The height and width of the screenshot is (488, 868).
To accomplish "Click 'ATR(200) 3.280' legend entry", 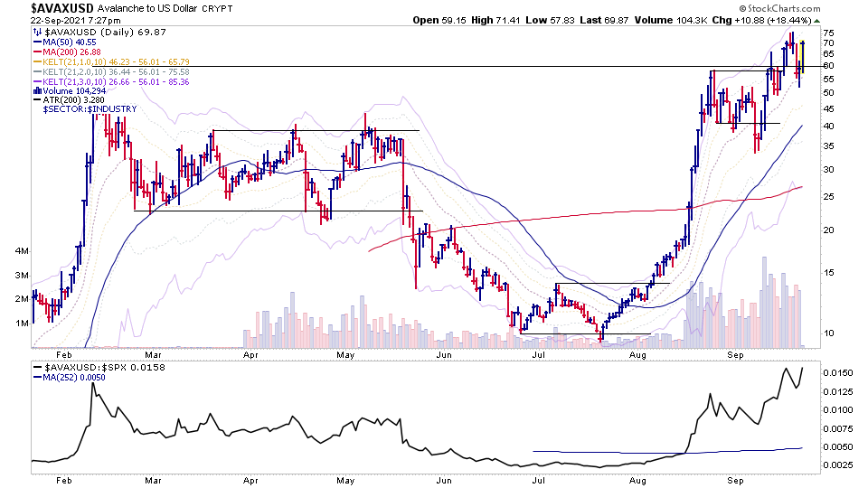I will tap(73, 100).
